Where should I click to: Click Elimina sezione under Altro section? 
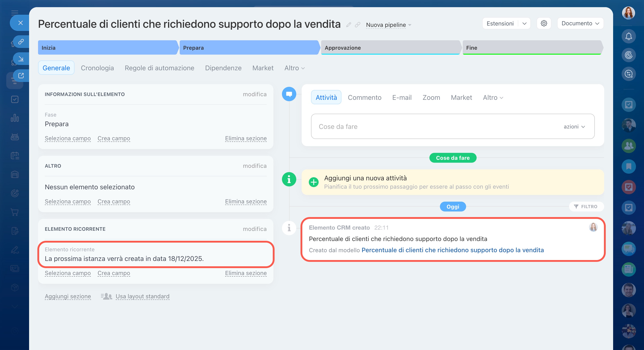(x=245, y=201)
